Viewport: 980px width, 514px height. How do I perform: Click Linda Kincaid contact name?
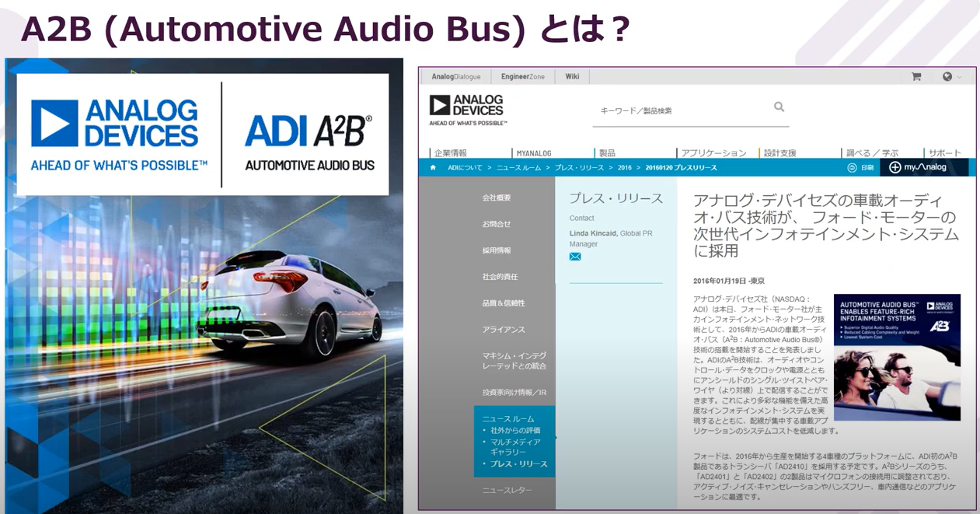(x=593, y=233)
